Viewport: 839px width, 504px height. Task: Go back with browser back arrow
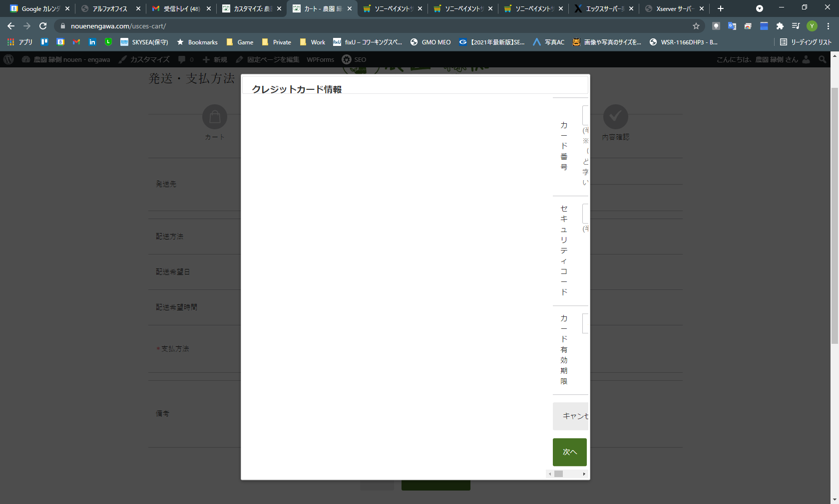pos(11,26)
